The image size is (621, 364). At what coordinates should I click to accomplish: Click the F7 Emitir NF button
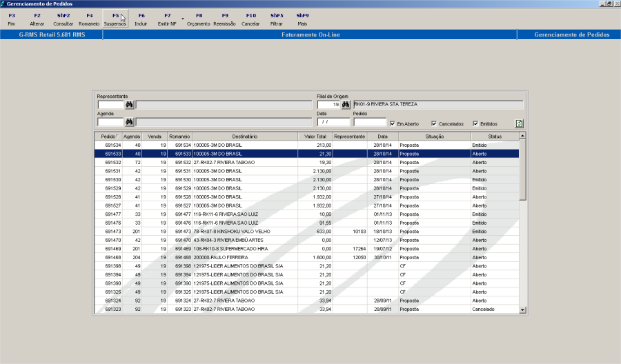(167, 19)
